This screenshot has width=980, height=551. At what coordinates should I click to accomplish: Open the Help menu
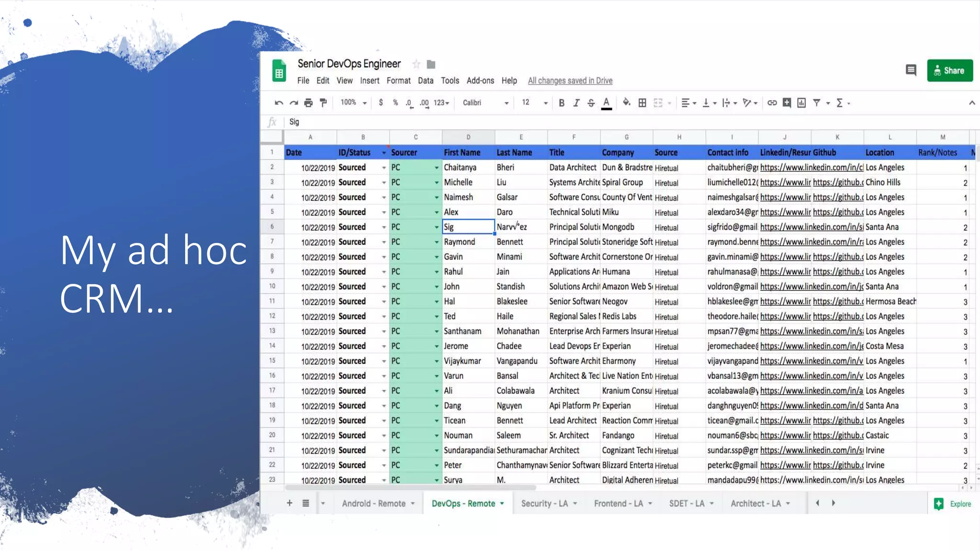tap(509, 81)
